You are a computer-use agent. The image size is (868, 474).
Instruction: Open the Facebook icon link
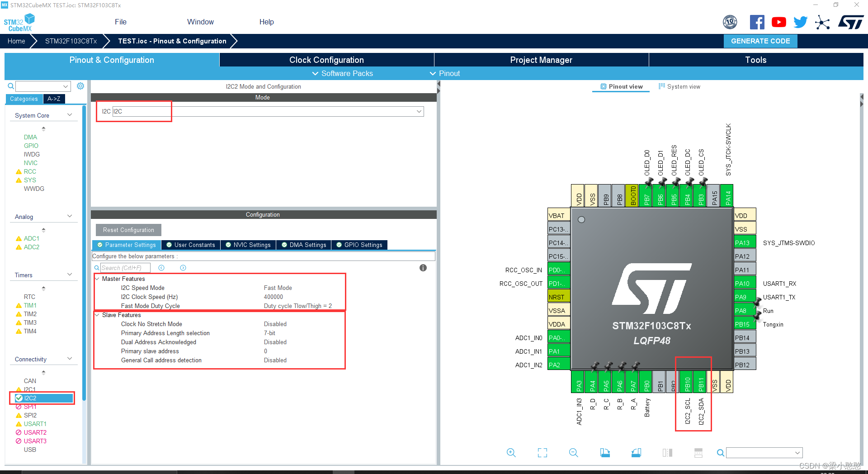tap(757, 22)
